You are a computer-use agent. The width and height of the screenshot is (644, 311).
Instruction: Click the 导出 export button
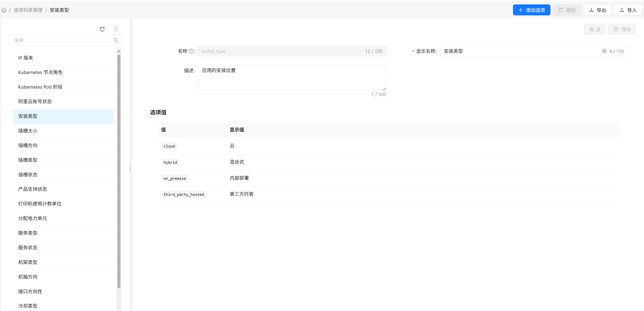(598, 10)
